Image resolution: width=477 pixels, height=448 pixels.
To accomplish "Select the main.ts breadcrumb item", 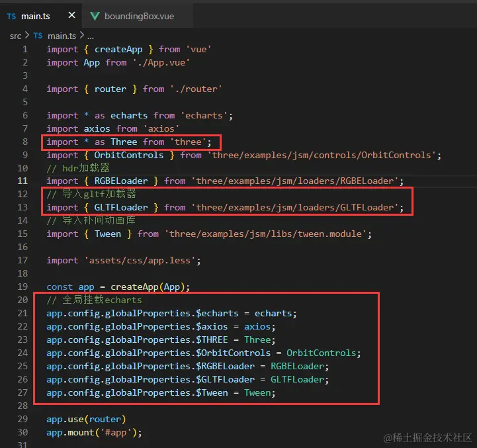I will (62, 36).
